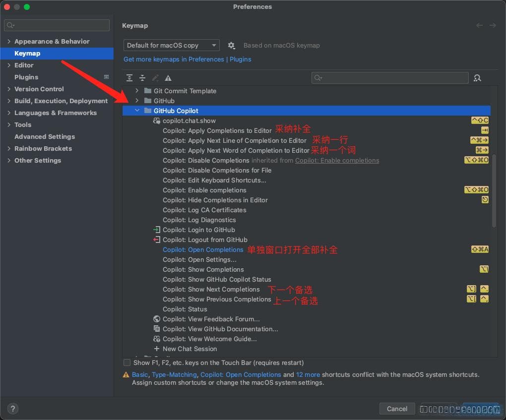
Task: Collapse the GitHub Copilot tree node
Action: (137, 111)
